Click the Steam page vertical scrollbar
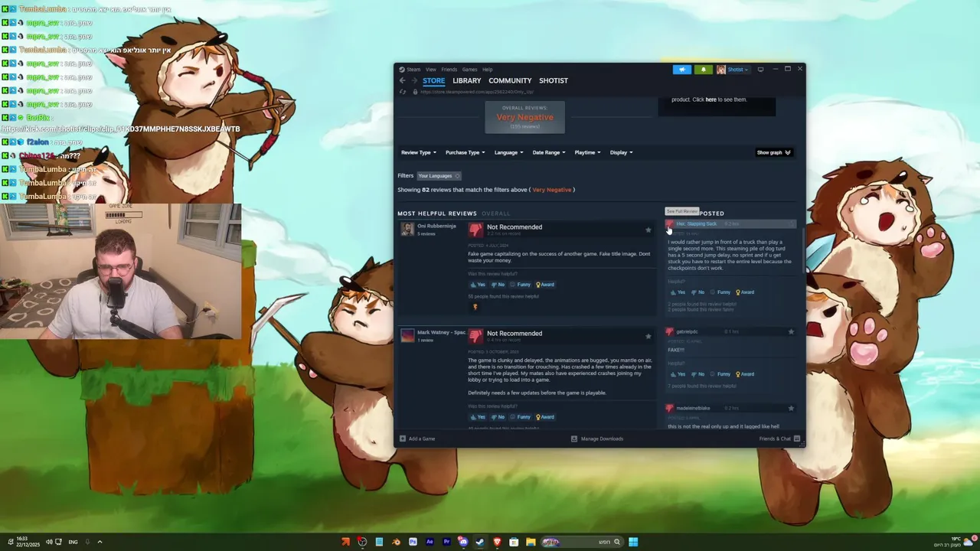 (802, 249)
